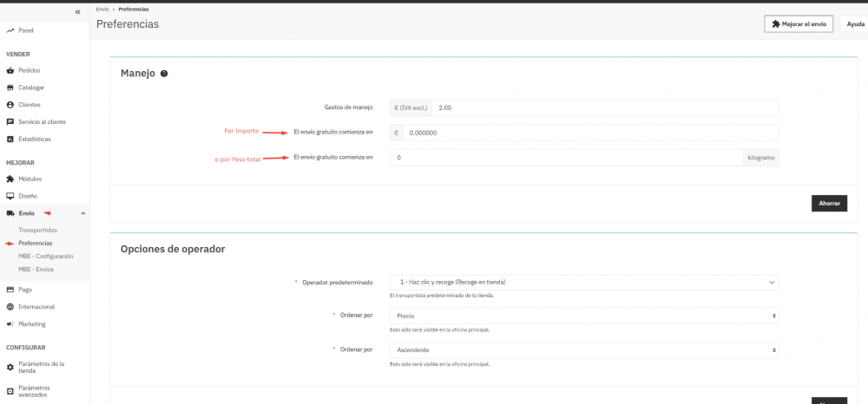Click the Parámetros de la tienda gear icon
This screenshot has height=404, width=868.
pos(10,367)
